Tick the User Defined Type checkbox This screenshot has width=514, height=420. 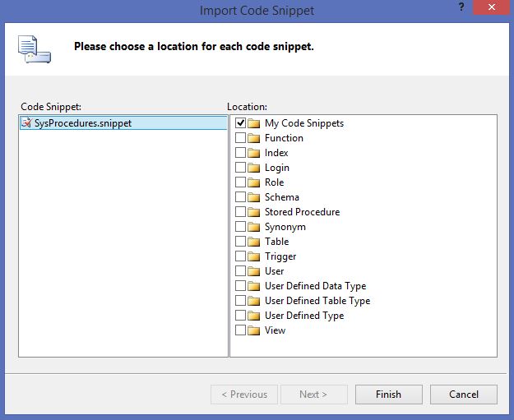coord(240,315)
